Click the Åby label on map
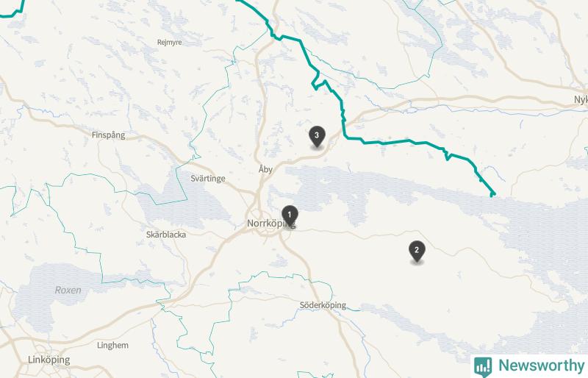 265,169
